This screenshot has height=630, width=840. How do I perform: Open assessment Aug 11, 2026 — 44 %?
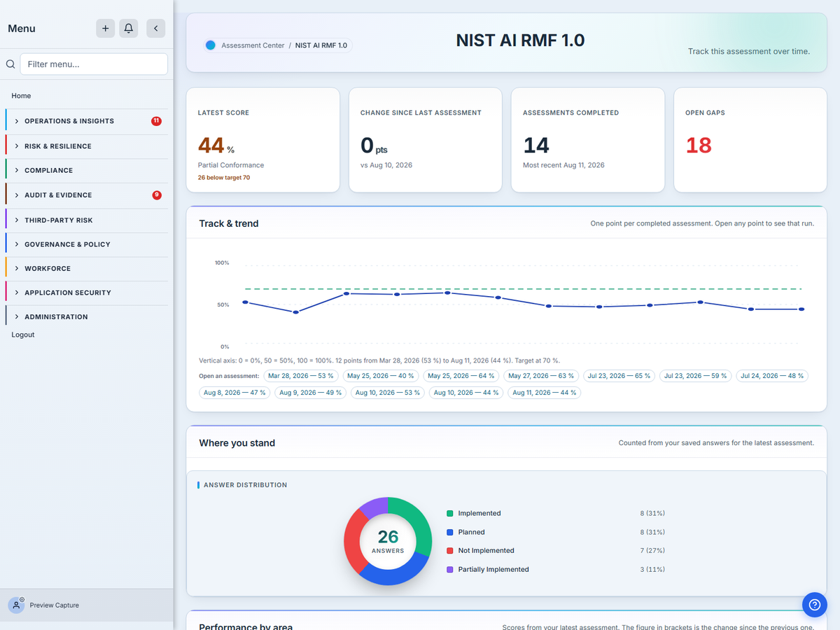point(545,393)
